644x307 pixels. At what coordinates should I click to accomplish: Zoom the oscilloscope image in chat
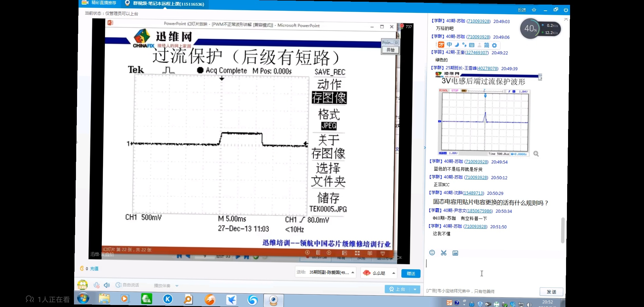coord(536,154)
